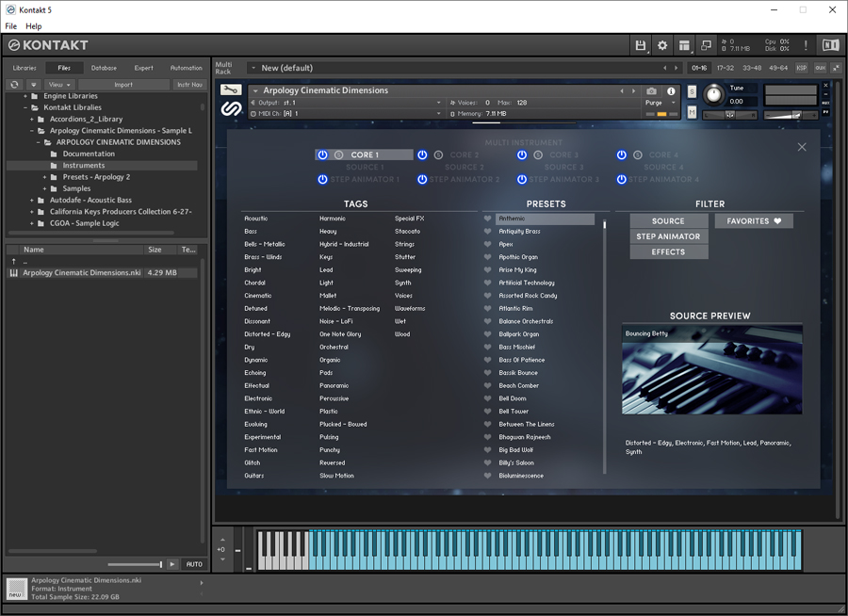Open the Purge dropdown

tap(660, 103)
